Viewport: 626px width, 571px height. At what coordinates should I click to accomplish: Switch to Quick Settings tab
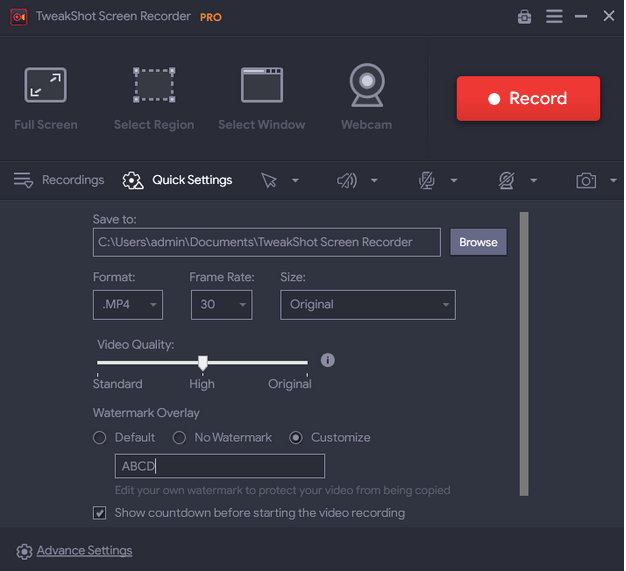(x=192, y=180)
